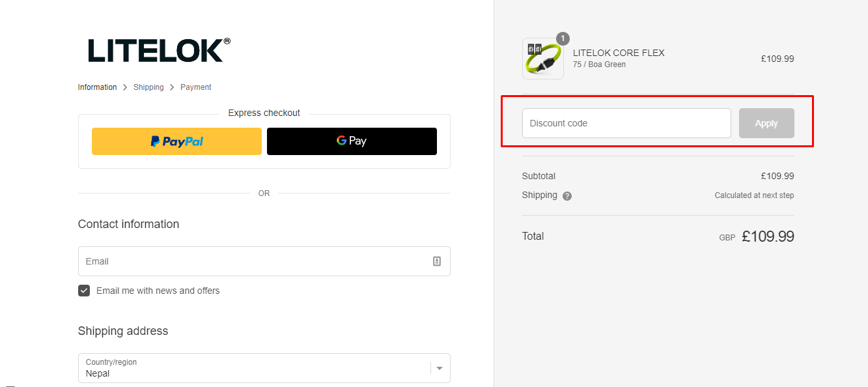The height and width of the screenshot is (387, 868).
Task: Go to Payment breadcrumb step
Action: click(x=196, y=87)
